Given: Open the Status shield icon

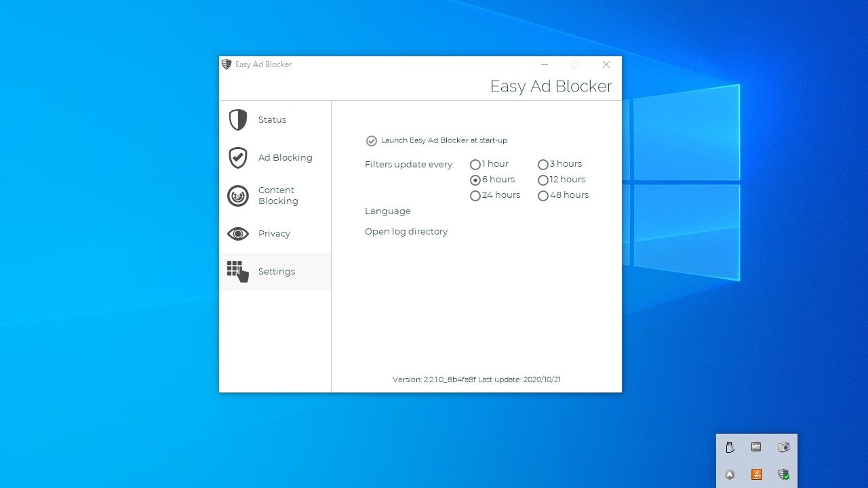Looking at the screenshot, I should (238, 120).
